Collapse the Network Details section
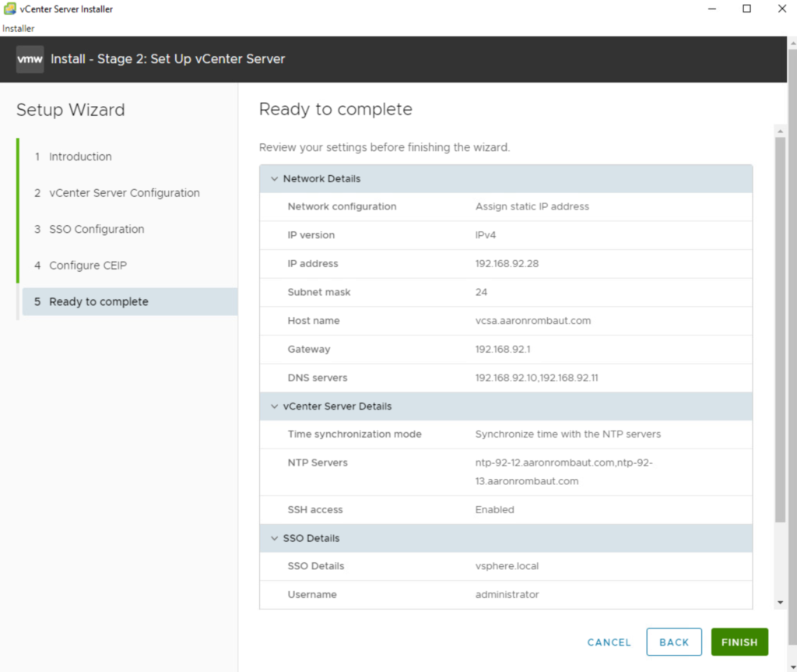The image size is (797, 672). click(274, 179)
